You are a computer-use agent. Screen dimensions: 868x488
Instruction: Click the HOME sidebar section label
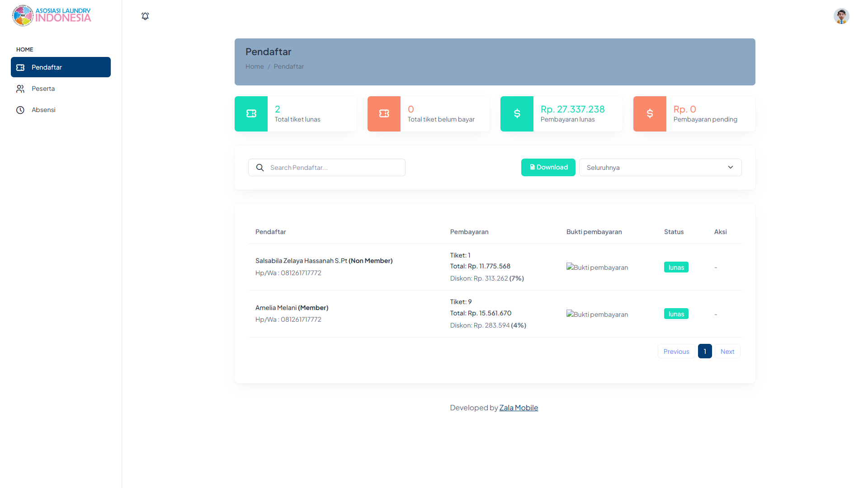pos(25,50)
